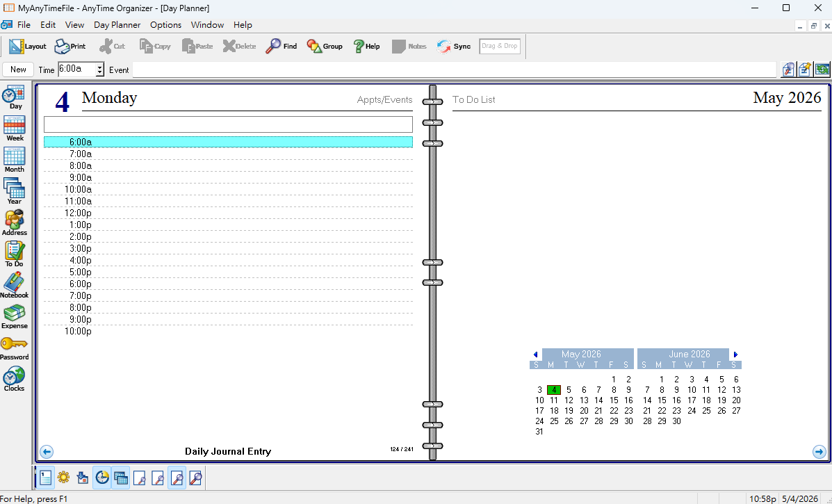Image resolution: width=832 pixels, height=504 pixels.
Task: Click the pushpin note icon beside Event field
Action: click(x=805, y=70)
